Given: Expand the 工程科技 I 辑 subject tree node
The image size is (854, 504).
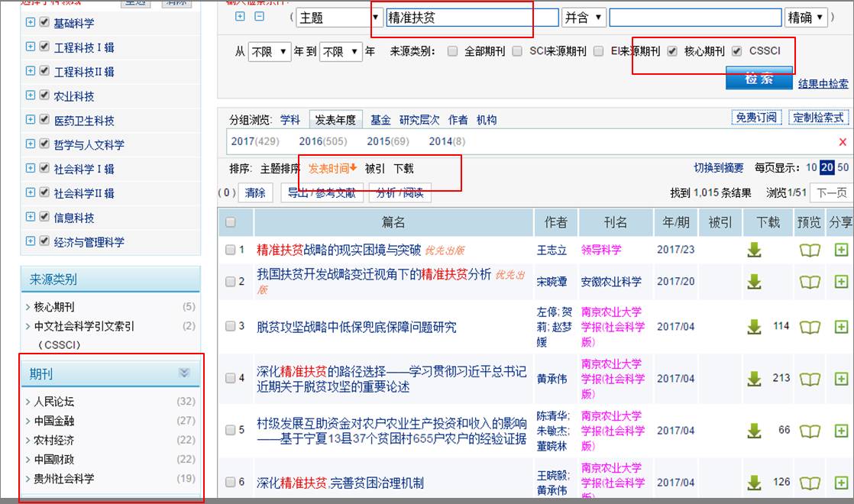Looking at the screenshot, I should (31, 47).
